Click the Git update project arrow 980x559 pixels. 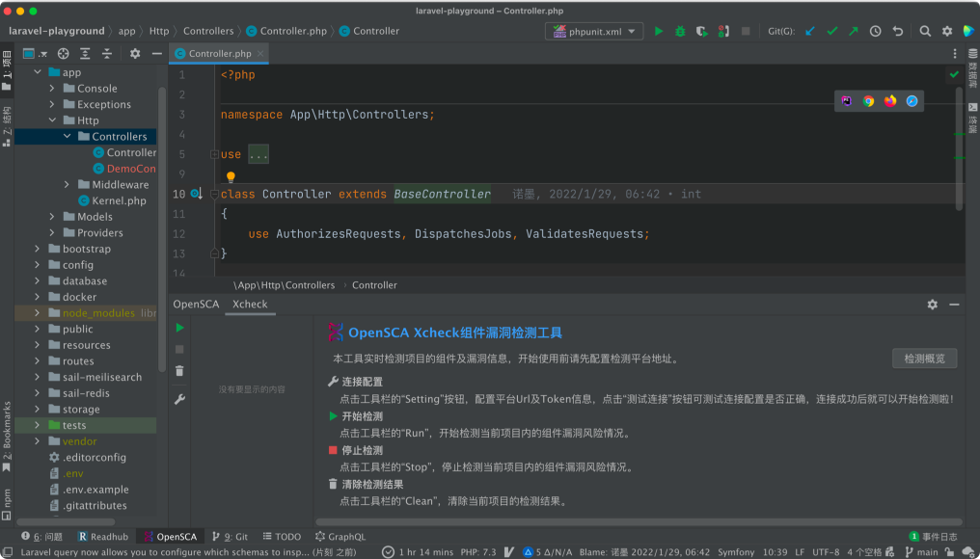tap(810, 31)
